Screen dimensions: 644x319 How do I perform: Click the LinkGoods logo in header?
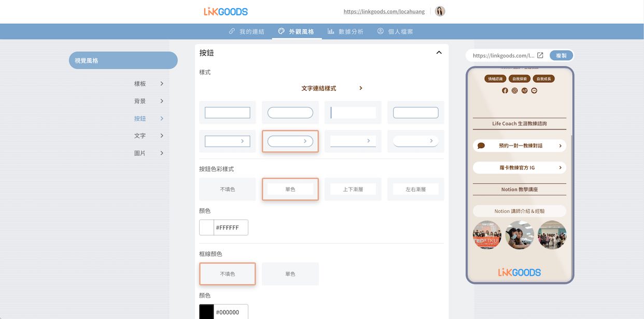pyautogui.click(x=226, y=11)
